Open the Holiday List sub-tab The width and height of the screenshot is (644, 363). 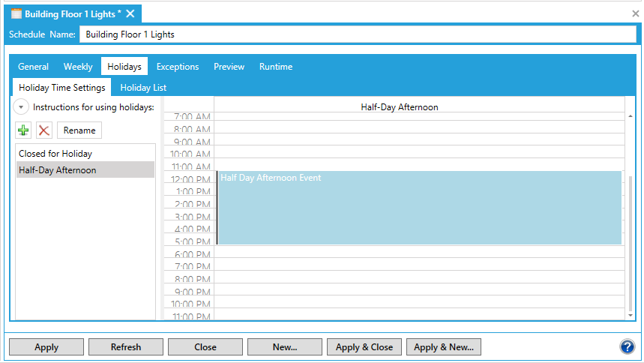143,88
